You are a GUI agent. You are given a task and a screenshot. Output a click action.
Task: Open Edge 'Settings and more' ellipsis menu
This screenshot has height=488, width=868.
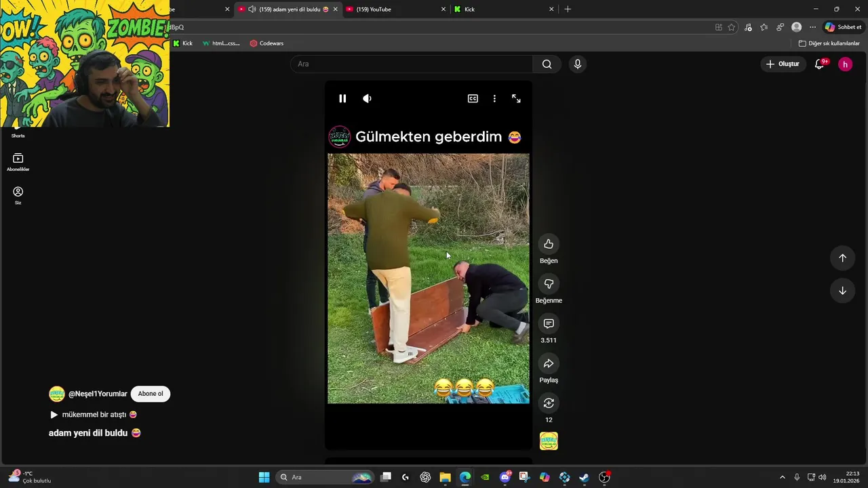point(812,27)
